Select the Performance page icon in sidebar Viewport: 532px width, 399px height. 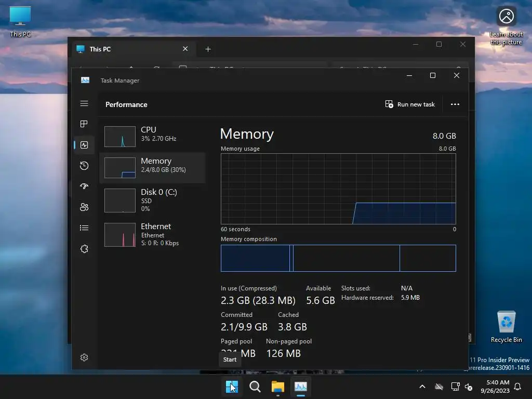coord(84,145)
